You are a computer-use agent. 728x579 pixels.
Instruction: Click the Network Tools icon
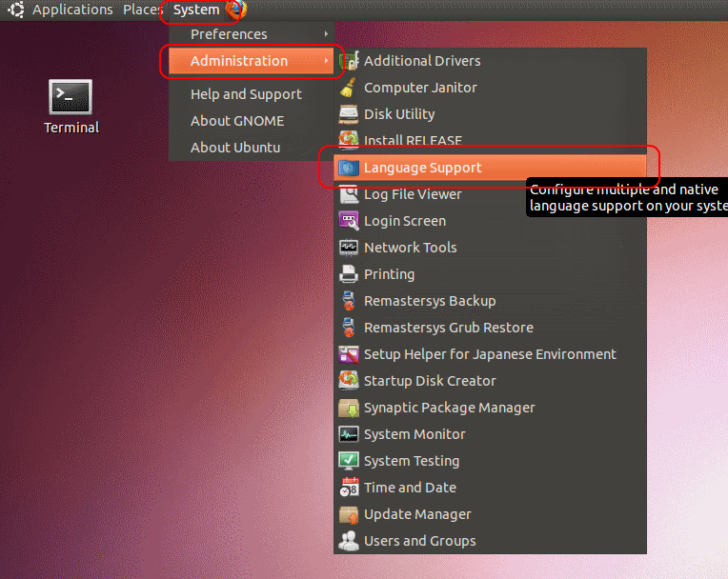coord(348,248)
